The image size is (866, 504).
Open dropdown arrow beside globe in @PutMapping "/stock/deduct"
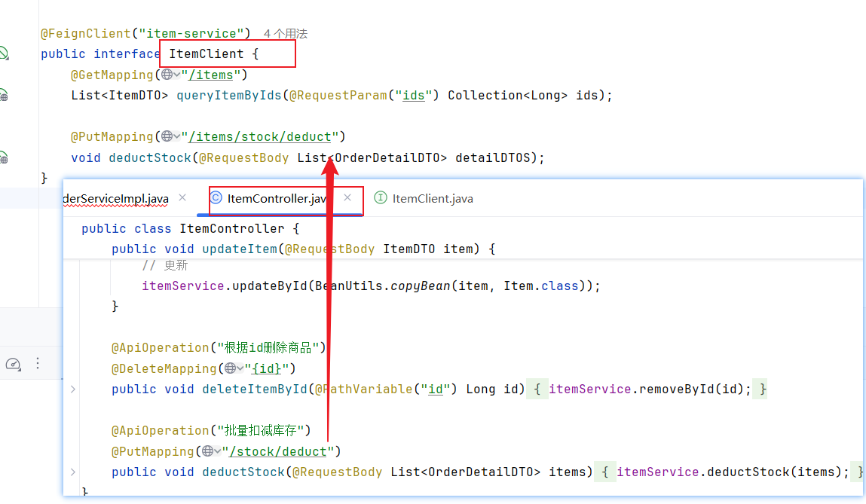click(217, 451)
